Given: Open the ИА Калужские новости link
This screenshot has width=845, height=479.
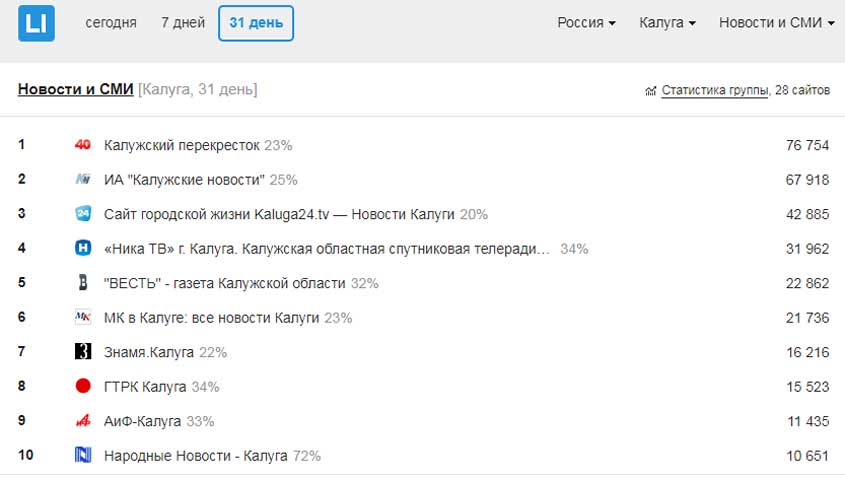Looking at the screenshot, I should tap(184, 180).
